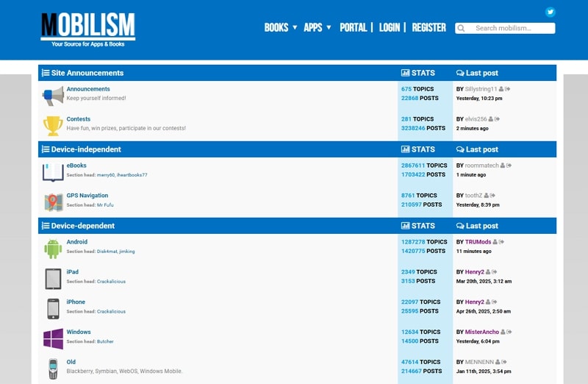The height and width of the screenshot is (384, 588).
Task: Open Site Announcements category header
Action: (87, 73)
